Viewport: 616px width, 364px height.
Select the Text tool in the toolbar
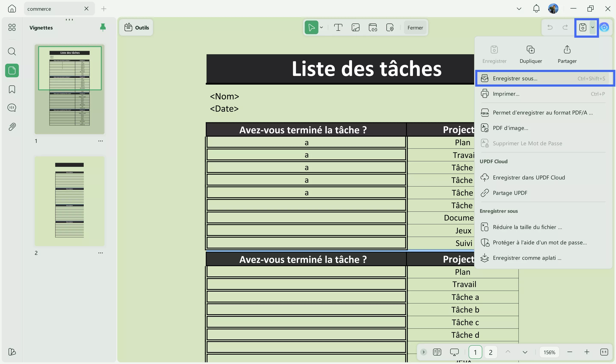click(338, 27)
